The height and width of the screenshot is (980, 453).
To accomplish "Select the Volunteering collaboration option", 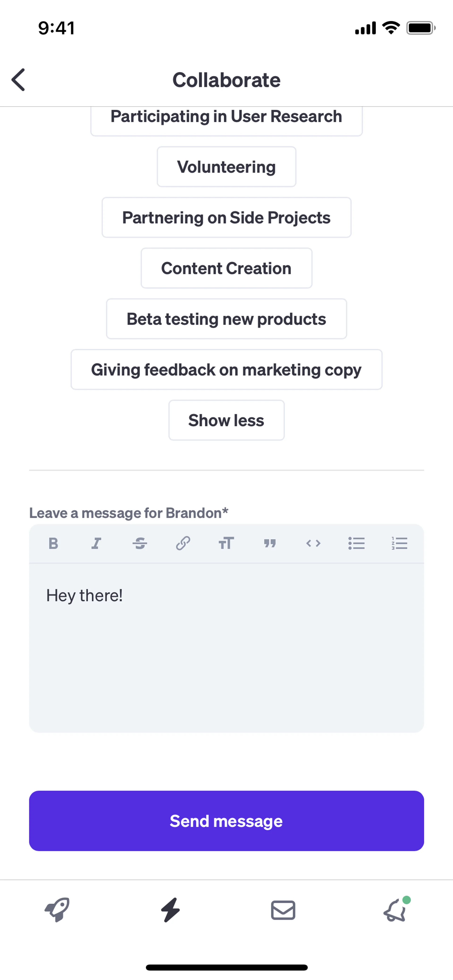I will click(x=226, y=167).
